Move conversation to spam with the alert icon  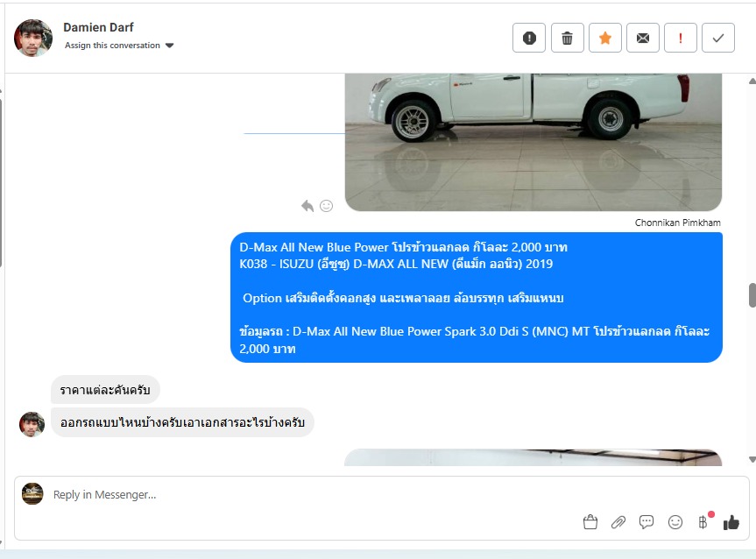coord(529,38)
